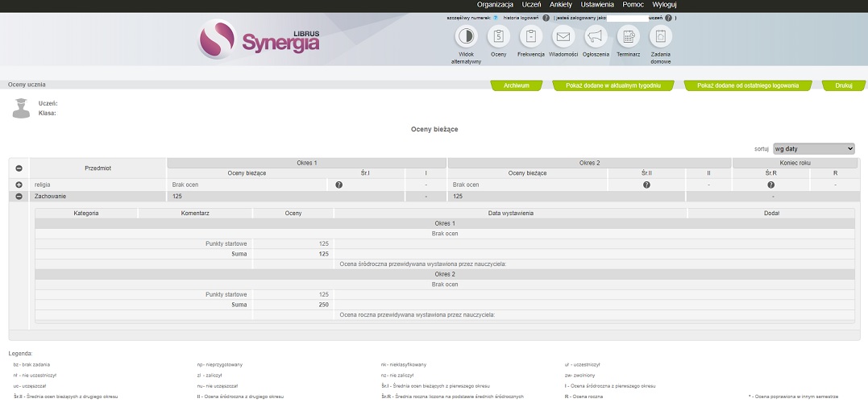Image resolution: width=868 pixels, height=407 pixels.
Task: Click Śr.I question mark in religia row
Action: click(x=338, y=185)
